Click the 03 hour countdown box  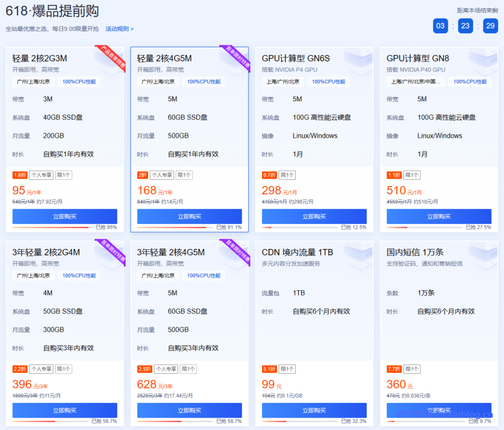point(440,26)
